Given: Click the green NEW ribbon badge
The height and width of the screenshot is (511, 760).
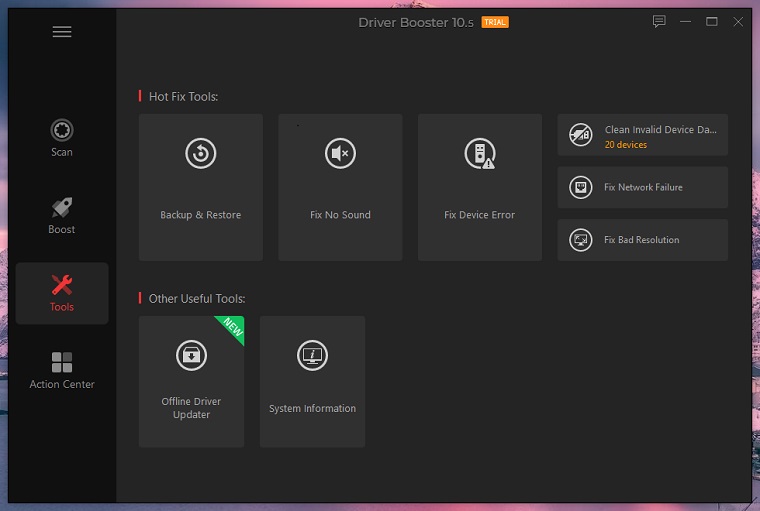Looking at the screenshot, I should (232, 328).
